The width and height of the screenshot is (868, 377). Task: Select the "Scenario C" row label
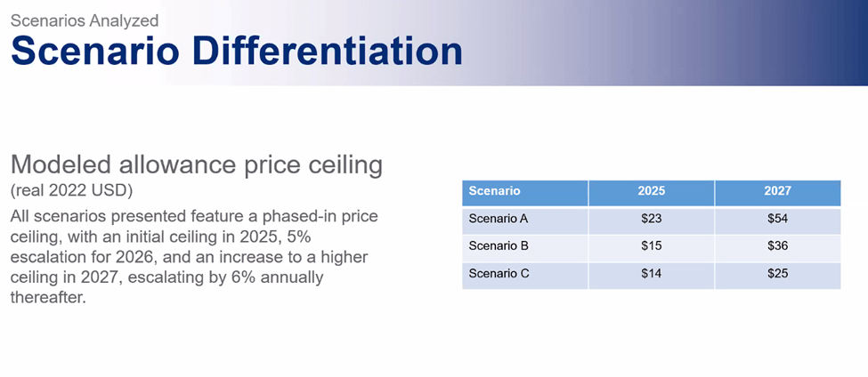click(x=499, y=274)
